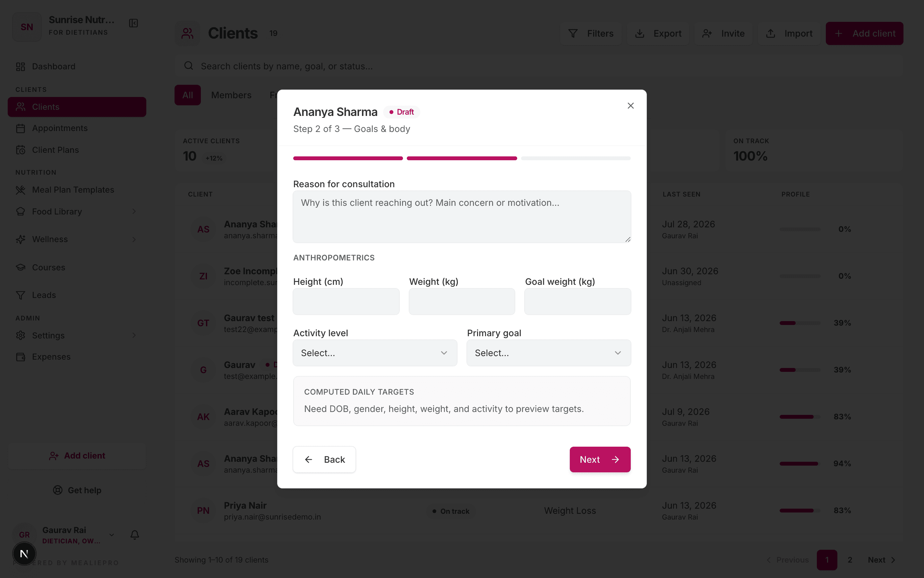
Task: Go back to the previous step
Action: [324, 459]
